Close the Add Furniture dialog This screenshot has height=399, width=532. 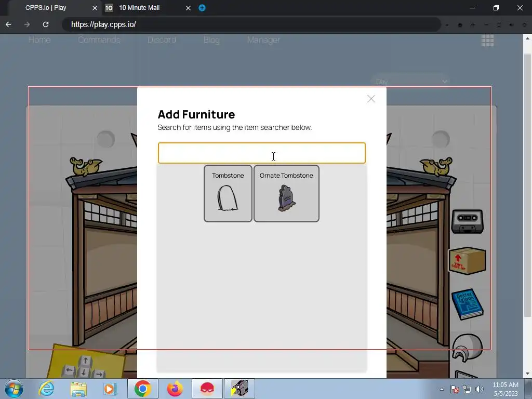tap(371, 99)
